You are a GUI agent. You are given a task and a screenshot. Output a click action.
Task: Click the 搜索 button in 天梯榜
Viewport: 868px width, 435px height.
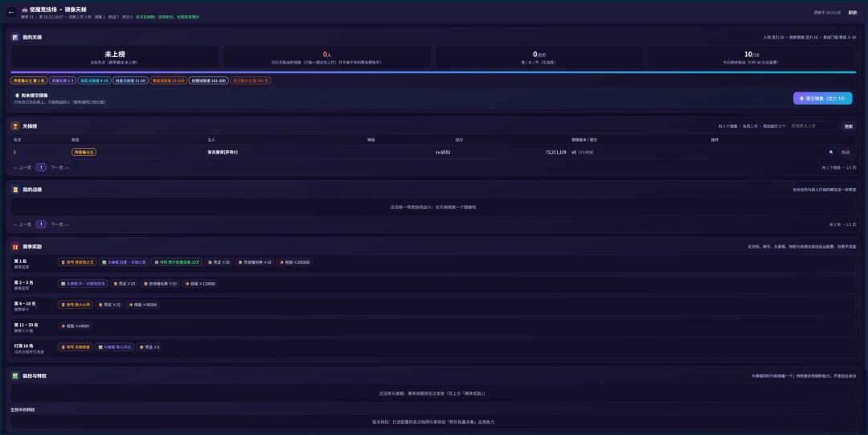coord(849,126)
